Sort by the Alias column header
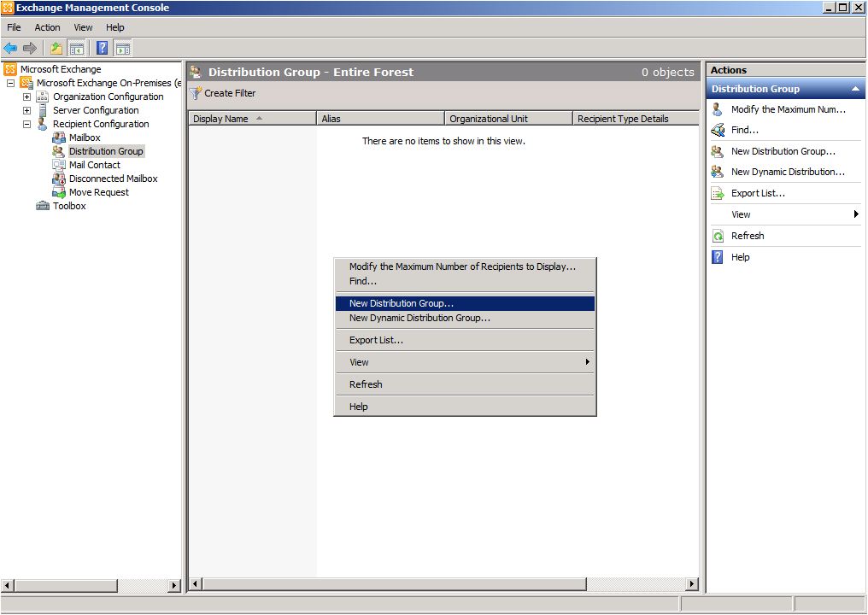This screenshot has height=615, width=868. click(x=381, y=119)
